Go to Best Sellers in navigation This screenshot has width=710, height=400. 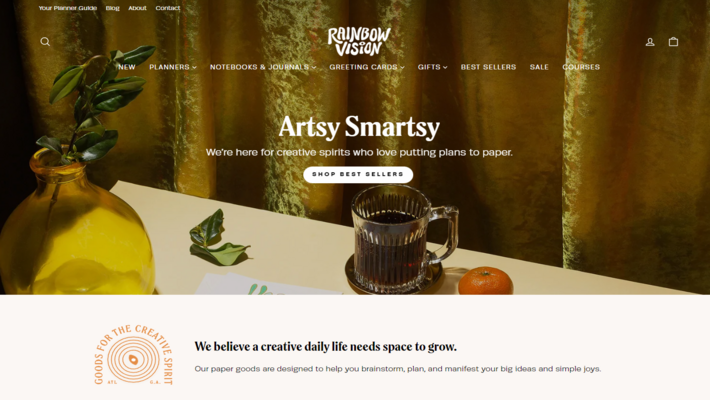point(488,67)
